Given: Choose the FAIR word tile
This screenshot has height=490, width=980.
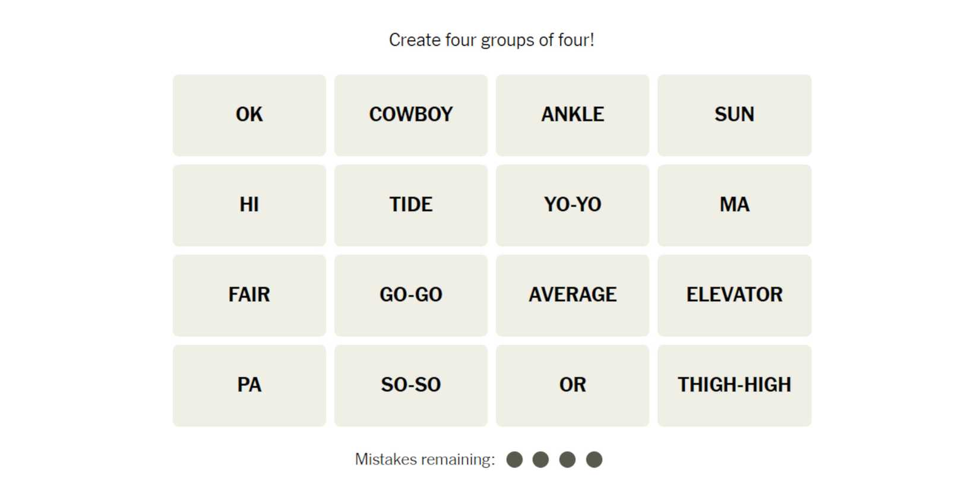Looking at the screenshot, I should click(x=249, y=295).
